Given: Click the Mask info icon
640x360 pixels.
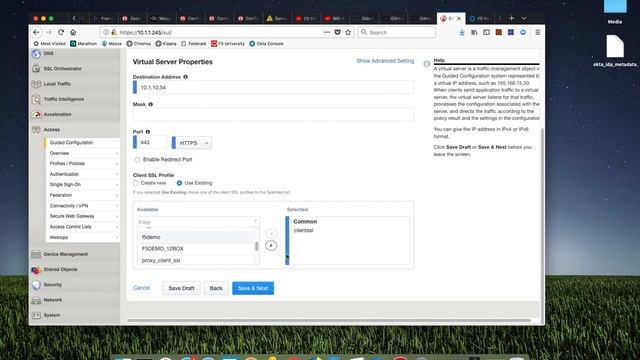Looking at the screenshot, I should click(x=151, y=104).
